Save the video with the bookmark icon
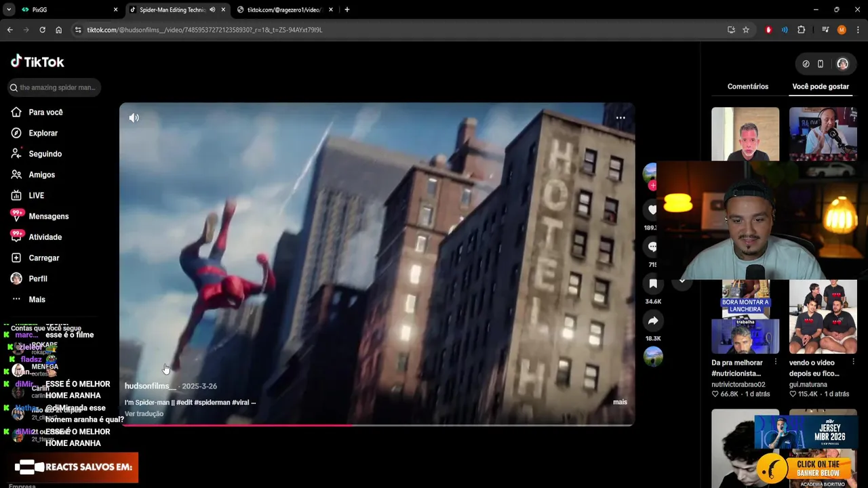 652,284
